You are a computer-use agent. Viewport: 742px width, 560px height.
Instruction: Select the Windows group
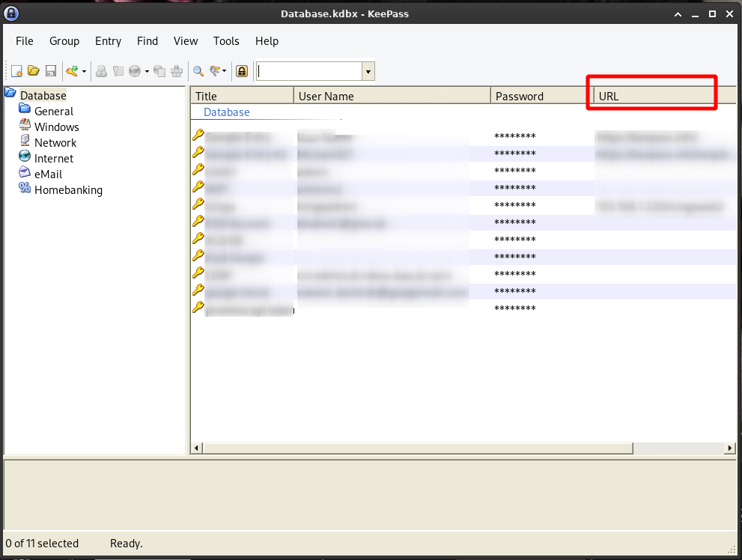(x=57, y=127)
